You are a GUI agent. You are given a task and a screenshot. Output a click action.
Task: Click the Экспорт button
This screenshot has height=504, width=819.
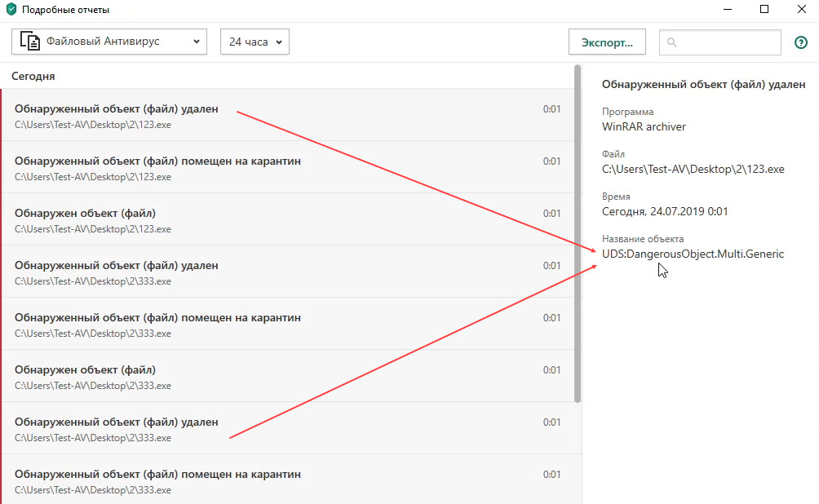607,42
